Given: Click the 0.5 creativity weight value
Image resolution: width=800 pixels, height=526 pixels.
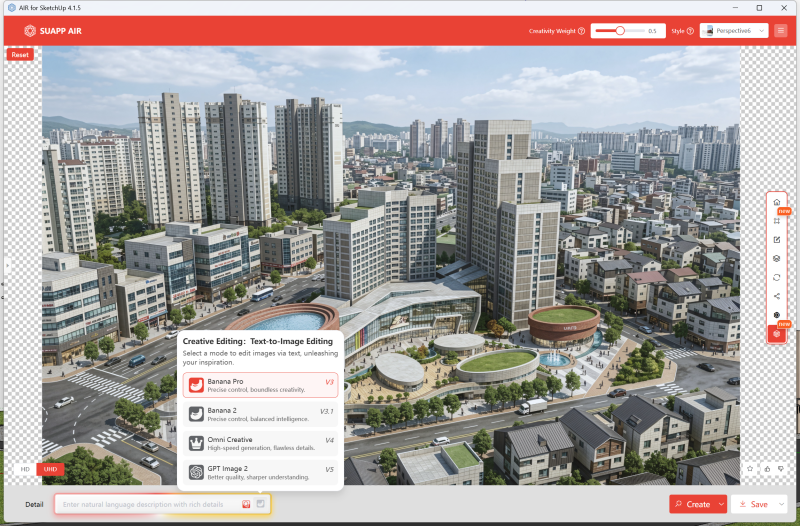Looking at the screenshot, I should tap(652, 31).
